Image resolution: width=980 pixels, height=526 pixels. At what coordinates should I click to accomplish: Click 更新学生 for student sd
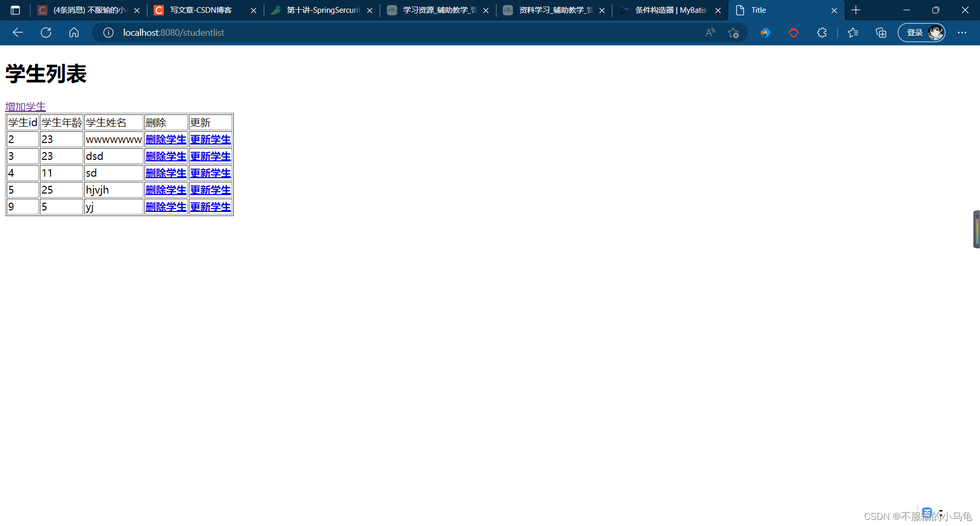210,173
